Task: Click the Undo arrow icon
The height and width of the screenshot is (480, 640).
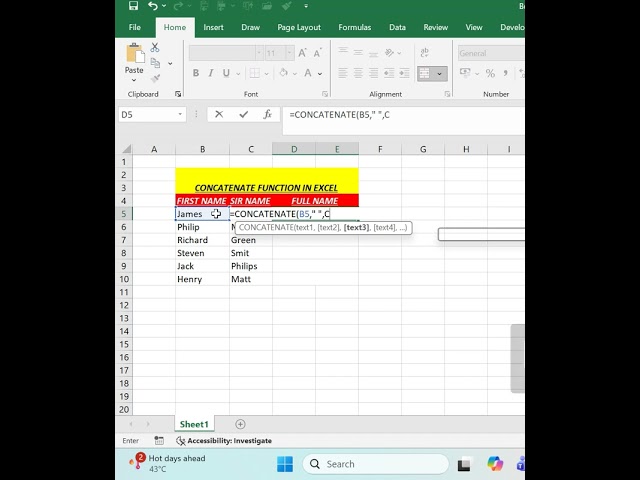Action: (x=153, y=6)
